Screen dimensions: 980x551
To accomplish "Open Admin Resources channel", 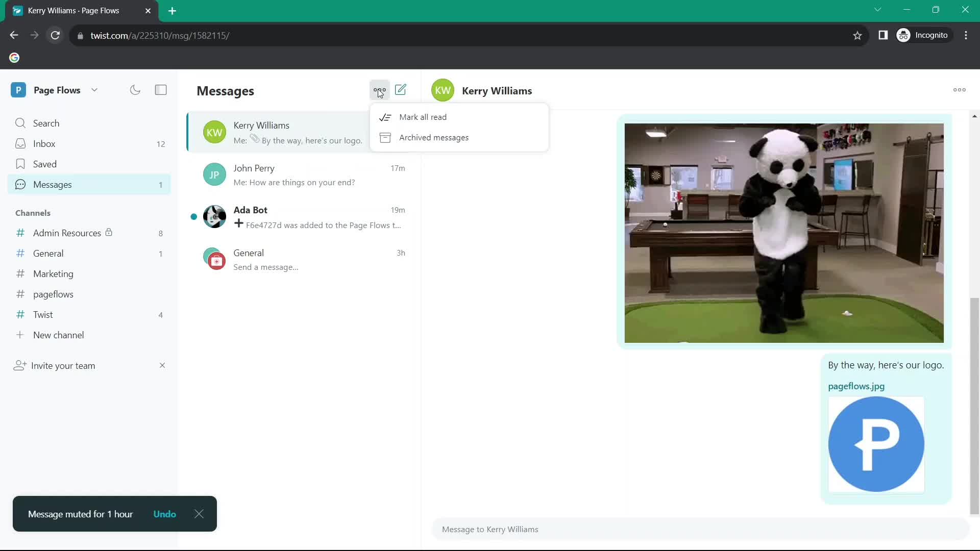I will (89, 233).
